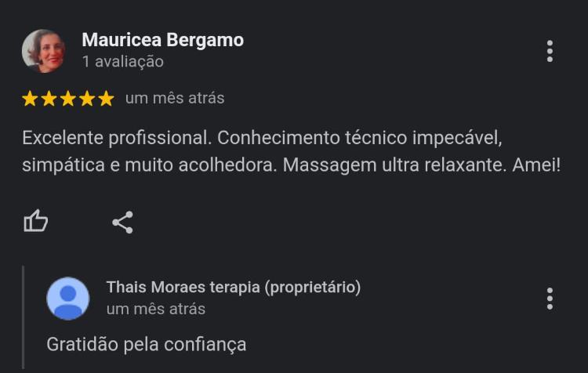588x373 pixels.
Task: Select the third yellow rating star
Action: point(68,99)
